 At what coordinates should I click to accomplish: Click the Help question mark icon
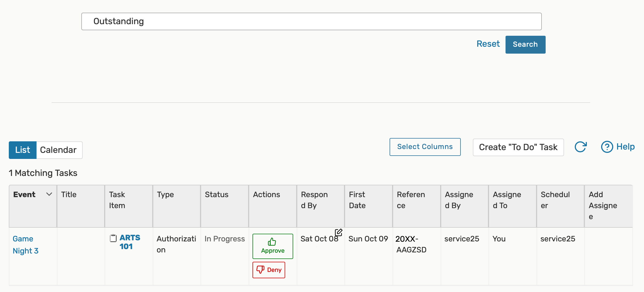pyautogui.click(x=607, y=147)
